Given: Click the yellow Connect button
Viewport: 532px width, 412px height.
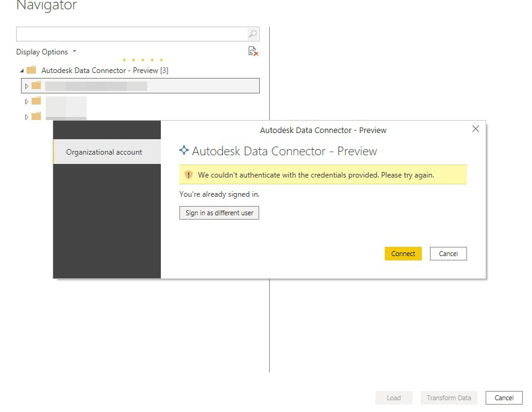Looking at the screenshot, I should tap(403, 254).
